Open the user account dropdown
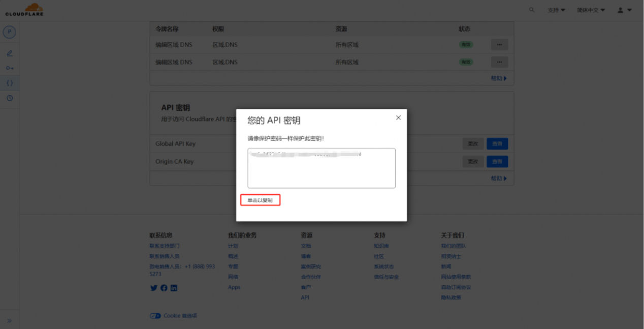Screen dimensions: 644x329 [624, 10]
